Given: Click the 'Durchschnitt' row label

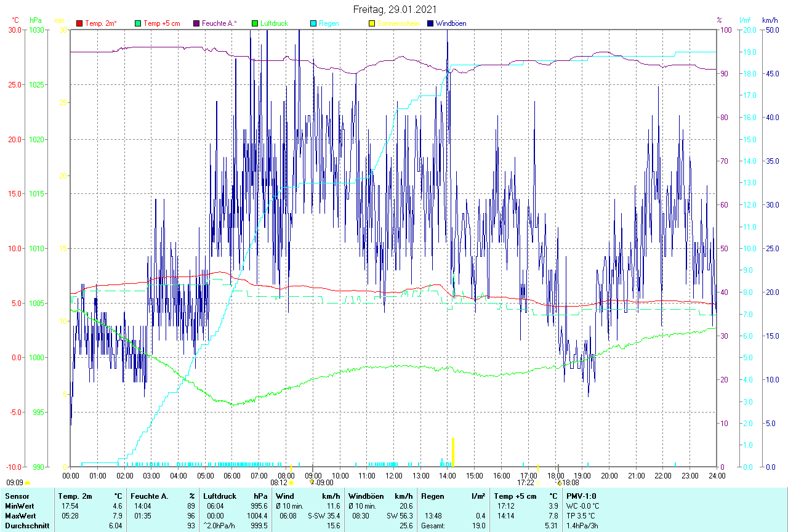Looking at the screenshot, I should point(27,526).
